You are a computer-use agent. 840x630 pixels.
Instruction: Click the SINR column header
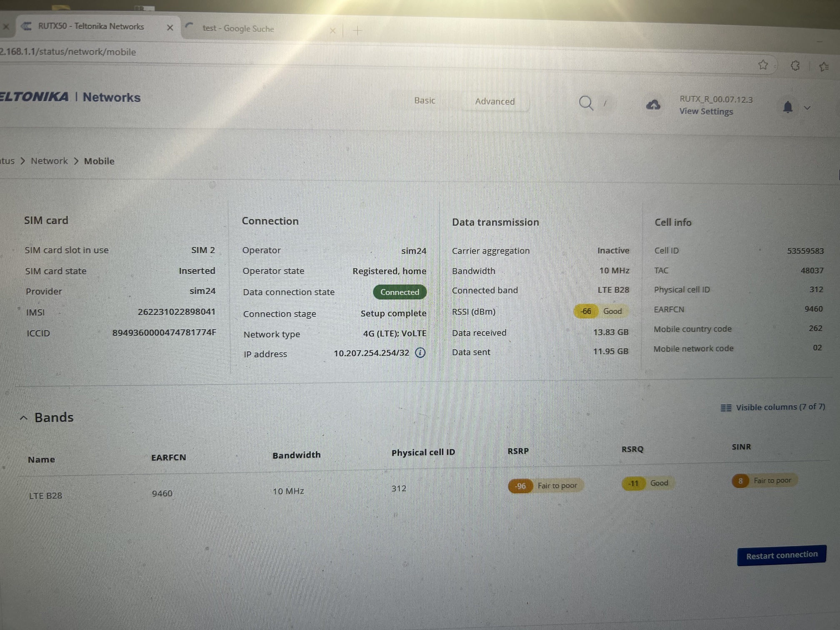[x=741, y=447]
